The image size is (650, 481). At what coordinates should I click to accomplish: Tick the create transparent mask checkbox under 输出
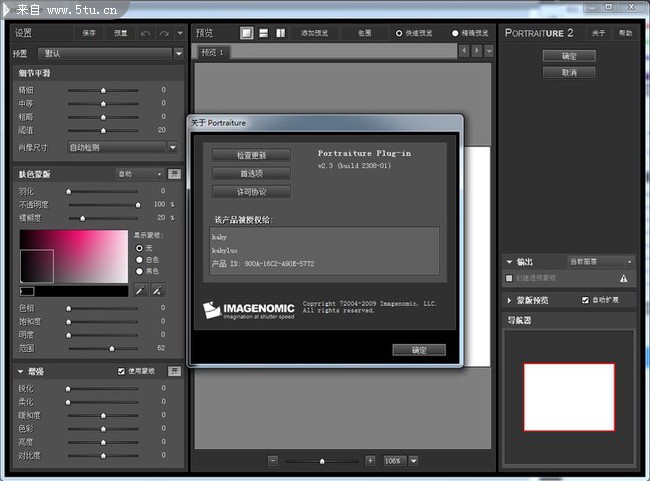509,278
